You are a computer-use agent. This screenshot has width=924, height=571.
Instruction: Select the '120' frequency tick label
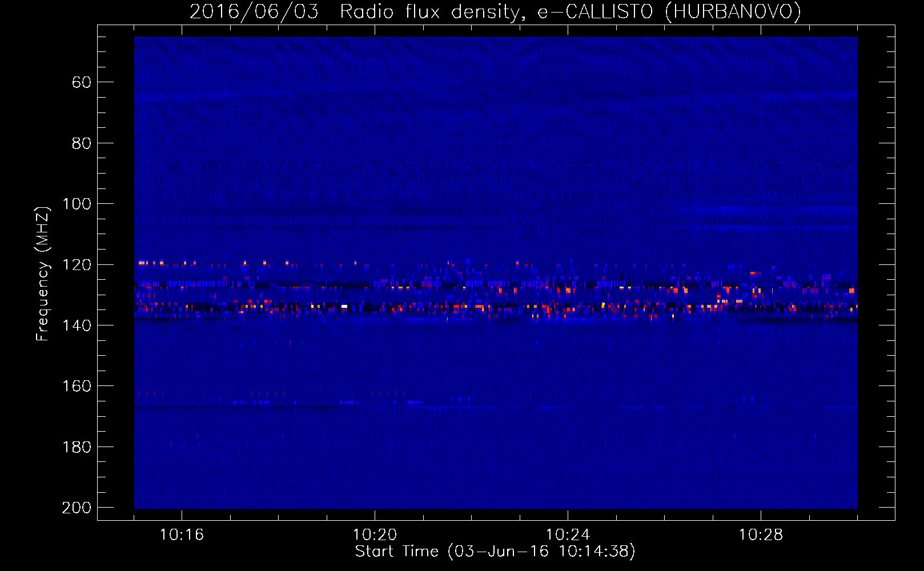coord(77,265)
